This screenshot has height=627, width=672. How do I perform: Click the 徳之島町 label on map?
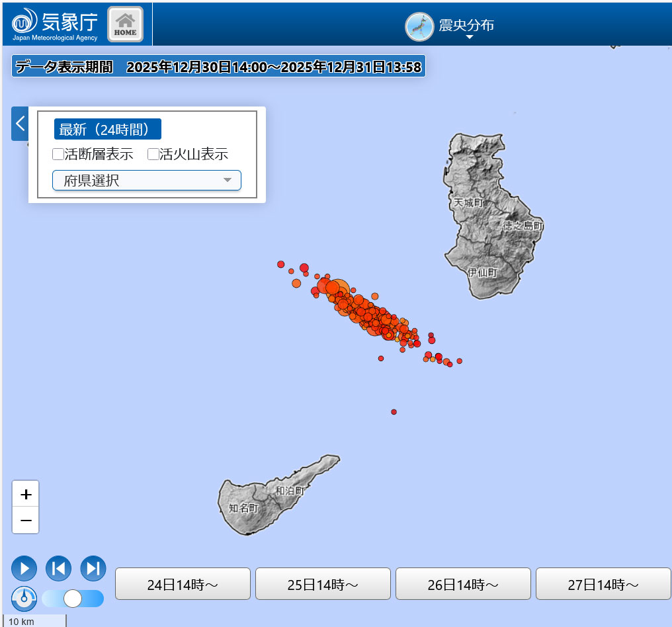click(523, 226)
